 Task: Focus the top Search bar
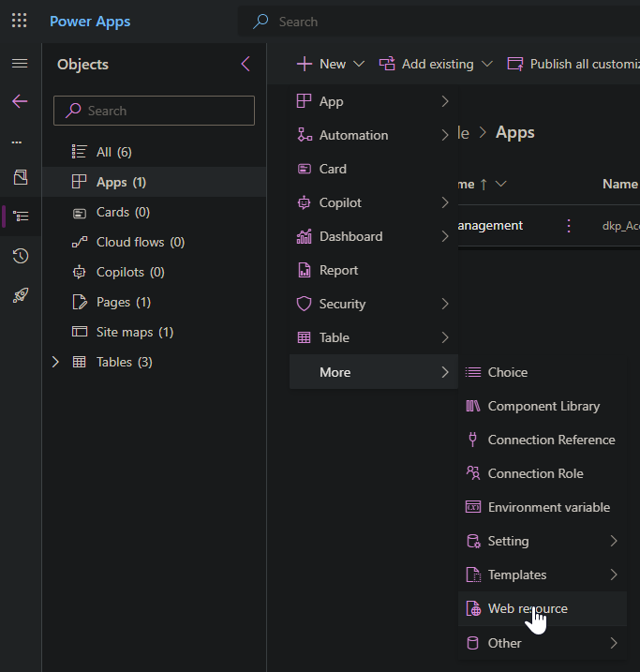pyautogui.click(x=439, y=22)
